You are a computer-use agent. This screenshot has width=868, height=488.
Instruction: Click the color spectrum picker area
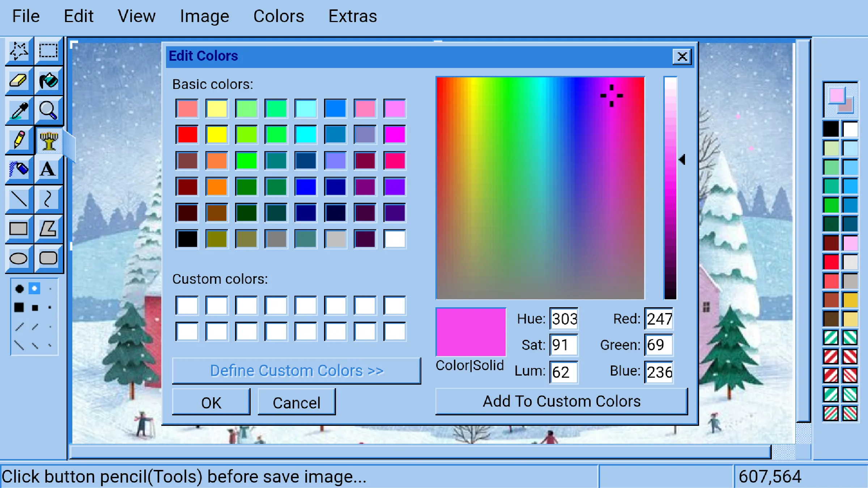pyautogui.click(x=540, y=188)
